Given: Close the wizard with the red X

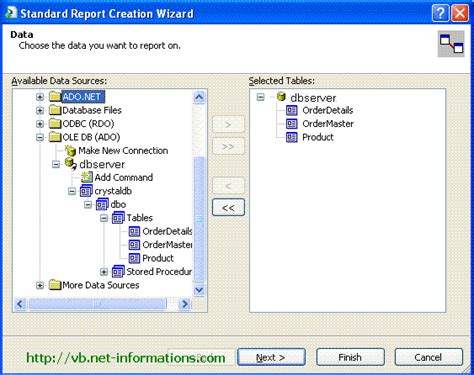Looking at the screenshot, I should click(460, 14).
